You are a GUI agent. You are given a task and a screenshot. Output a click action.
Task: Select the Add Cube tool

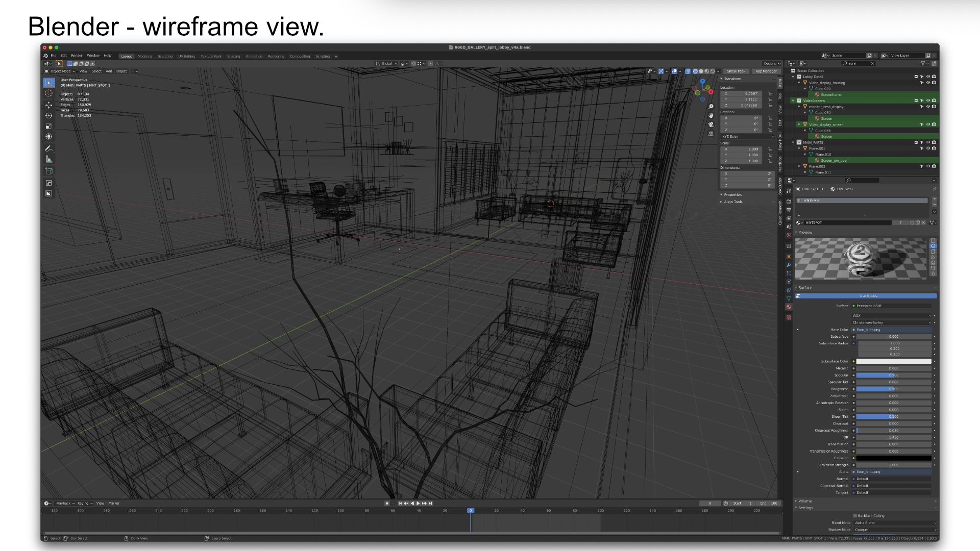[x=48, y=171]
